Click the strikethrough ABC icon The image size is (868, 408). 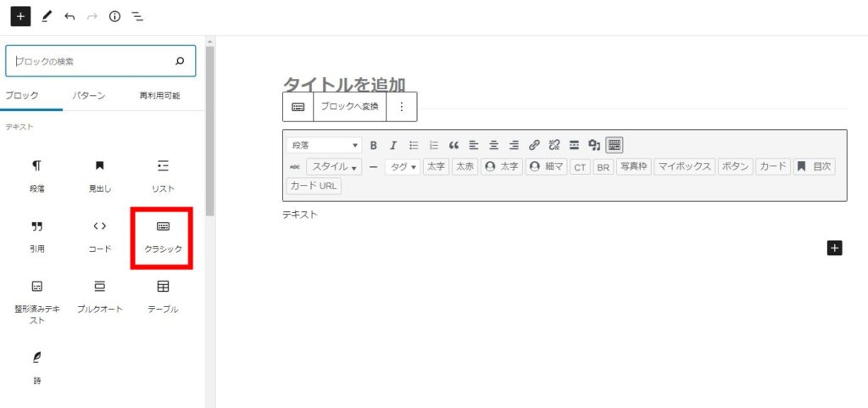(x=294, y=166)
